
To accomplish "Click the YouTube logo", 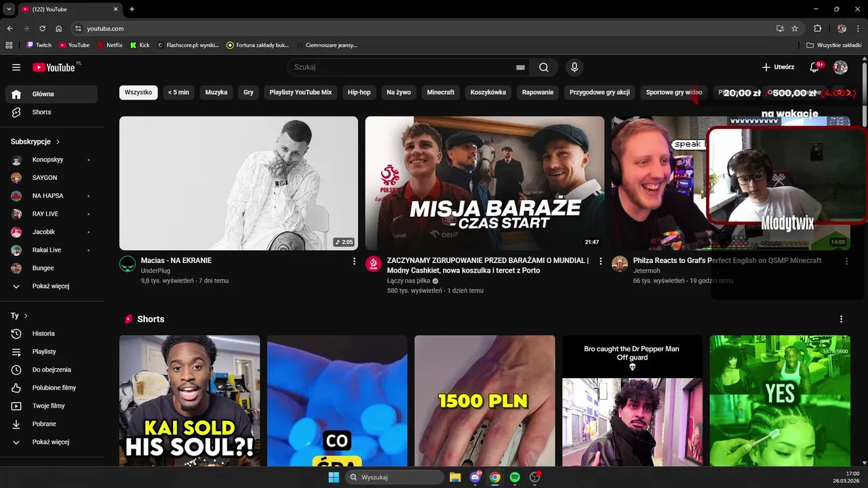I will [x=54, y=67].
